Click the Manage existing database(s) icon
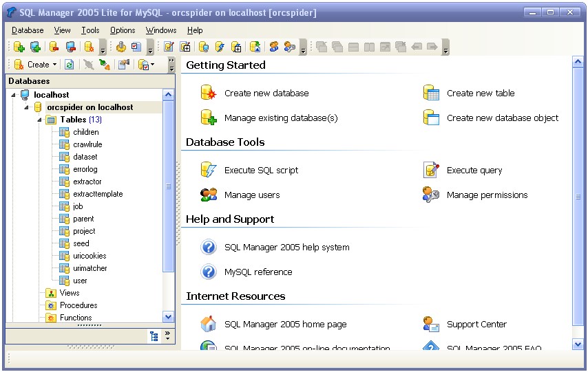Screen dimensions: 588x372 208,118
